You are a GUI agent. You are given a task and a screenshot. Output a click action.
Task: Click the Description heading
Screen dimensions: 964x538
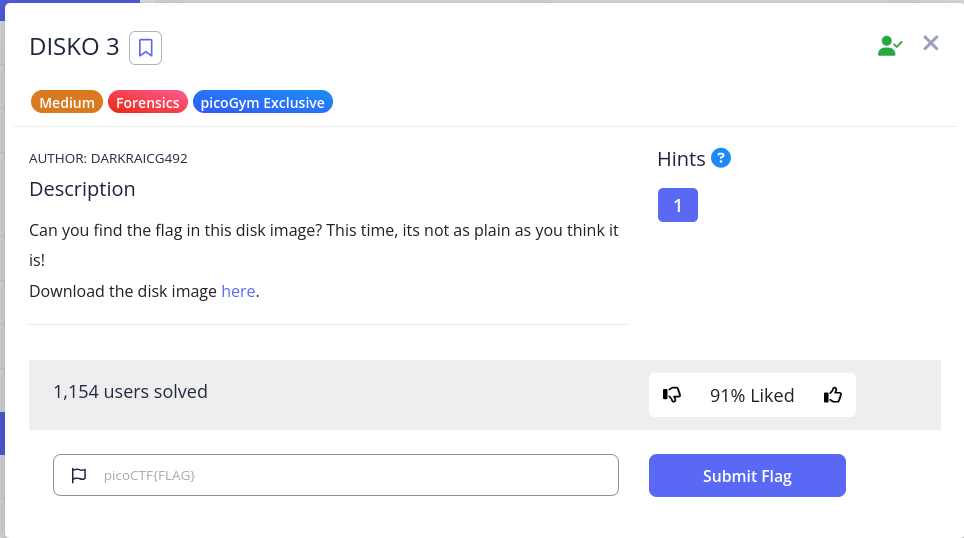tap(82, 189)
